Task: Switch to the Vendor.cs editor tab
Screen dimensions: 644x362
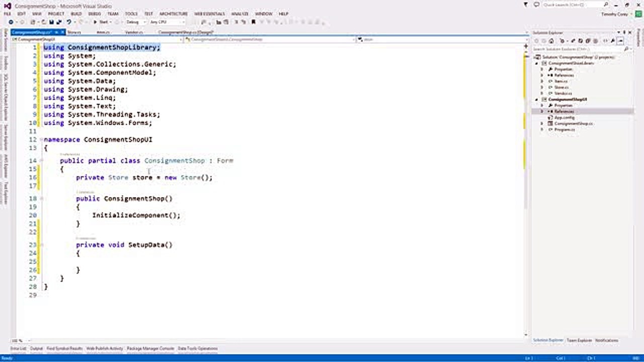Action: (x=134, y=32)
